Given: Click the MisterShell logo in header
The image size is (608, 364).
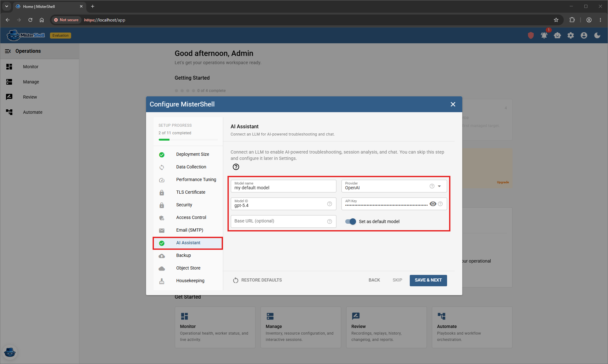Looking at the screenshot, I should pos(26,35).
